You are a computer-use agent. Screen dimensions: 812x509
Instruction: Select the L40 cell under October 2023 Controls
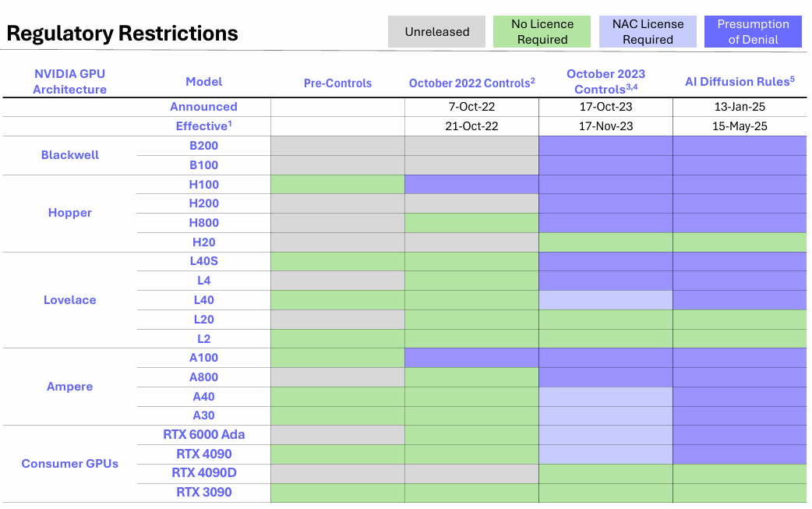click(x=606, y=300)
